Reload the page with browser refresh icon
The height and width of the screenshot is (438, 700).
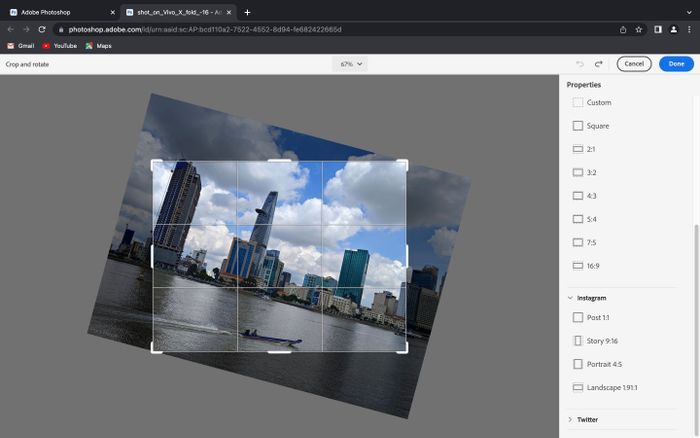[42, 29]
